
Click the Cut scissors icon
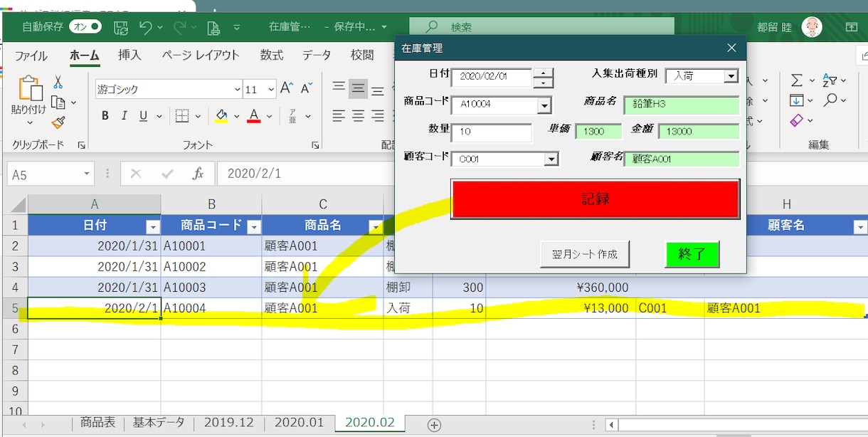[58, 81]
